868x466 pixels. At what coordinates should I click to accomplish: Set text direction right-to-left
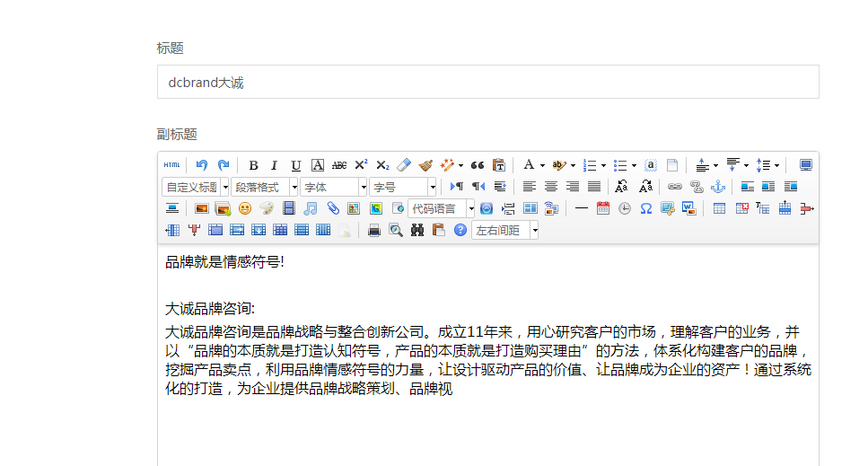(x=478, y=187)
